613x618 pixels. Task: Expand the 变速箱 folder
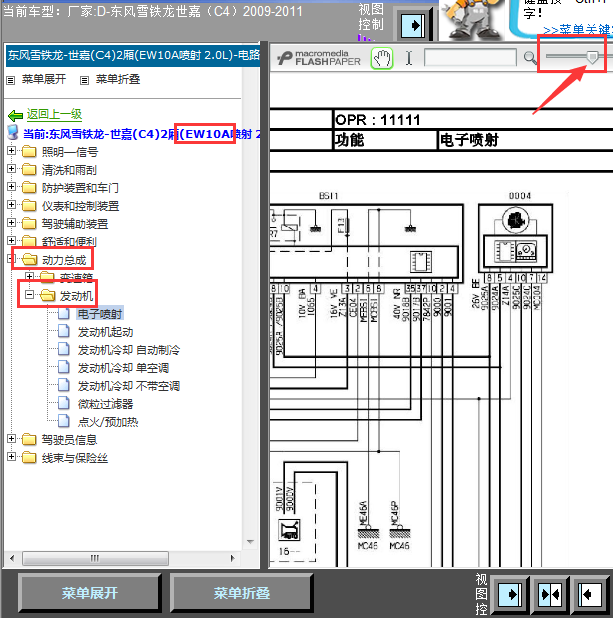click(x=29, y=276)
